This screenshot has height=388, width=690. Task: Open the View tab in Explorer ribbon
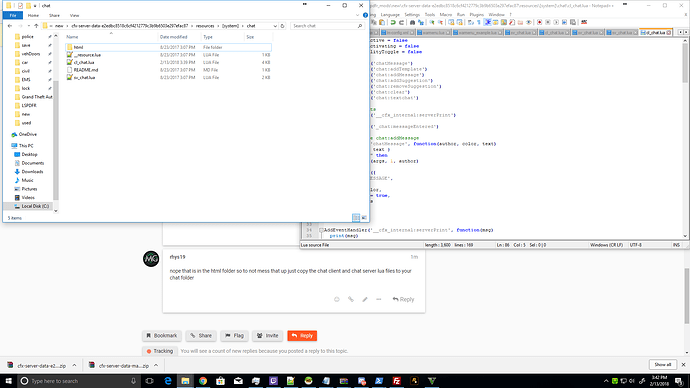[74, 15]
